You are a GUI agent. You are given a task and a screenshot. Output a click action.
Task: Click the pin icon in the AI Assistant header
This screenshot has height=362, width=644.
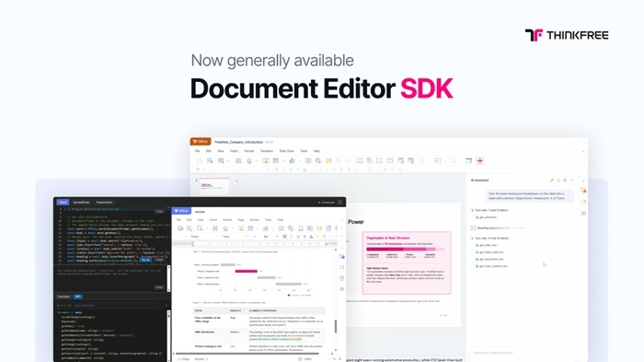(552, 181)
